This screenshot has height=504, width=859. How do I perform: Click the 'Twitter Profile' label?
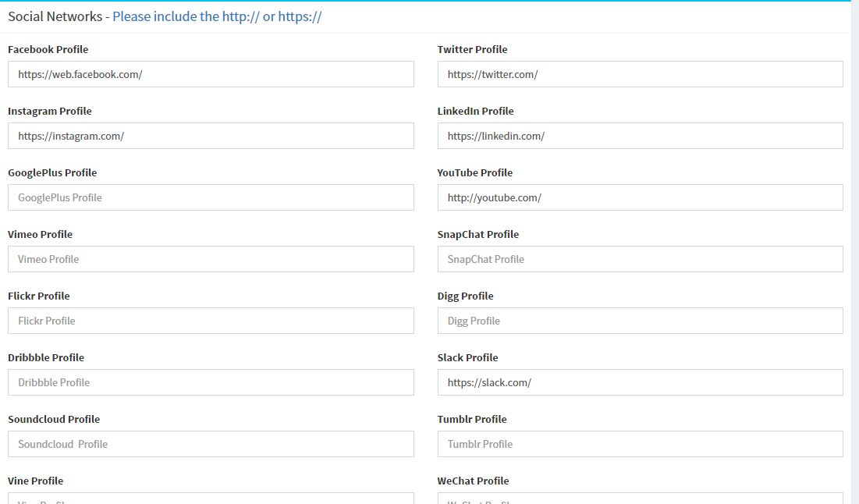pos(472,49)
